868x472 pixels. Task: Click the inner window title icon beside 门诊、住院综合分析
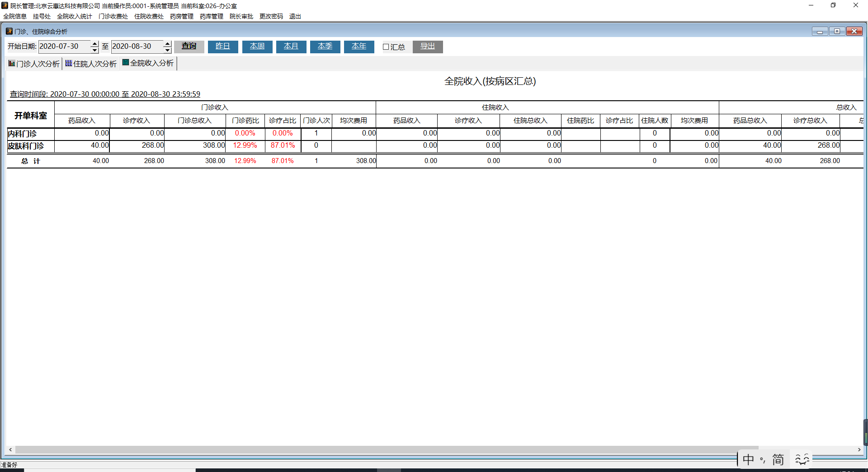pos(9,31)
